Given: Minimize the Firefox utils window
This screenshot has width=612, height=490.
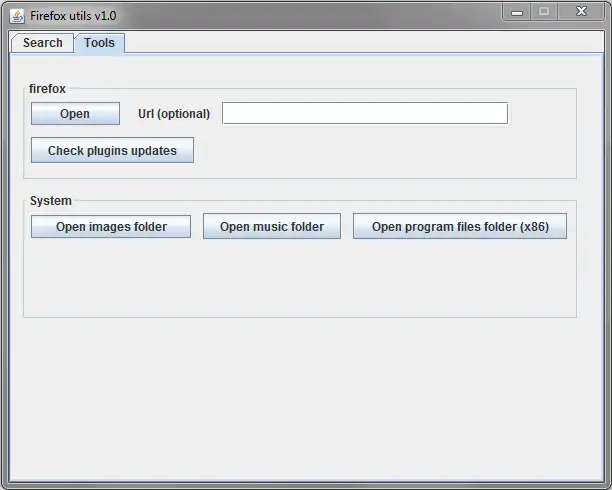Looking at the screenshot, I should 517,12.
